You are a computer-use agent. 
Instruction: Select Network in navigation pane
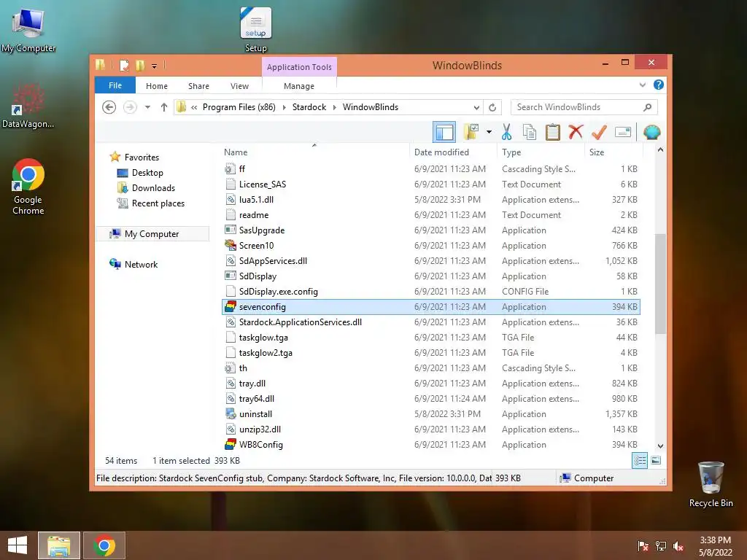(x=141, y=264)
